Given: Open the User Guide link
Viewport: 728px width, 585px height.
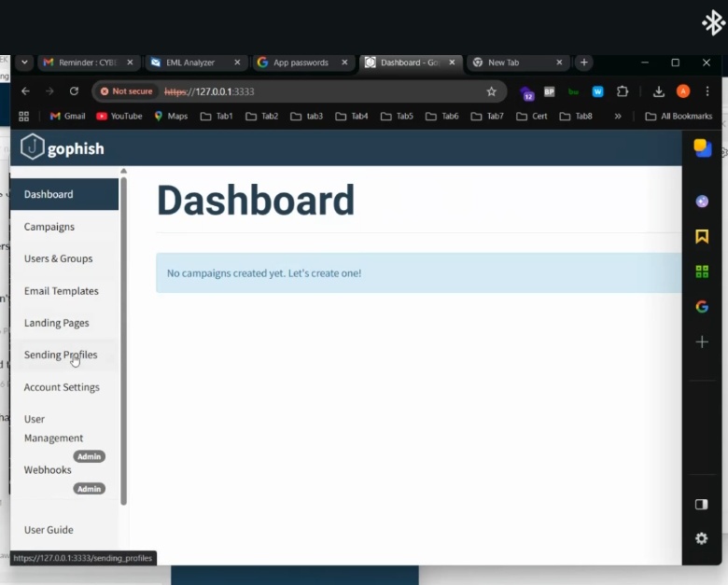Looking at the screenshot, I should pos(49,530).
